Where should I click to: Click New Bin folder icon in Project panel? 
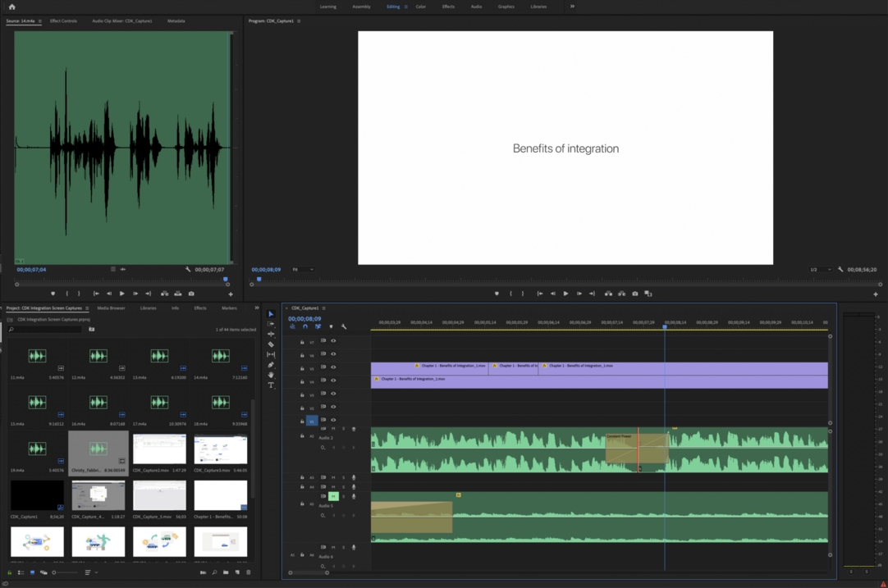point(226,572)
